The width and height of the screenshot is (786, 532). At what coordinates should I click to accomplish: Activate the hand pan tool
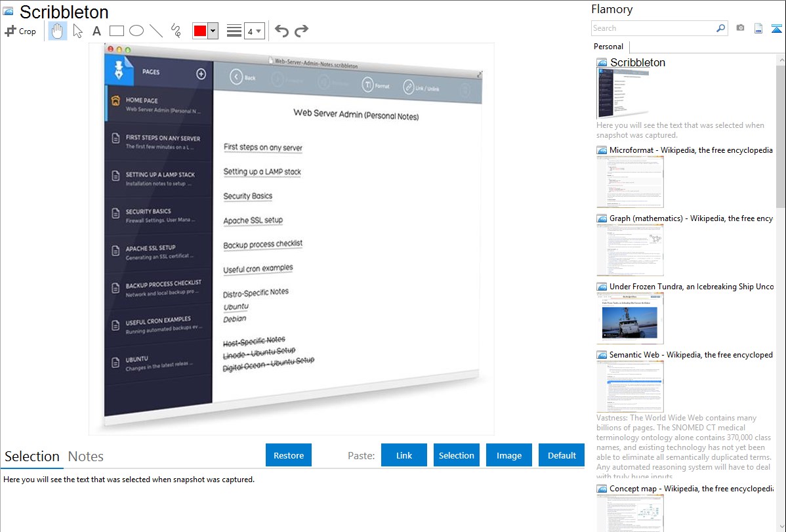pyautogui.click(x=58, y=31)
